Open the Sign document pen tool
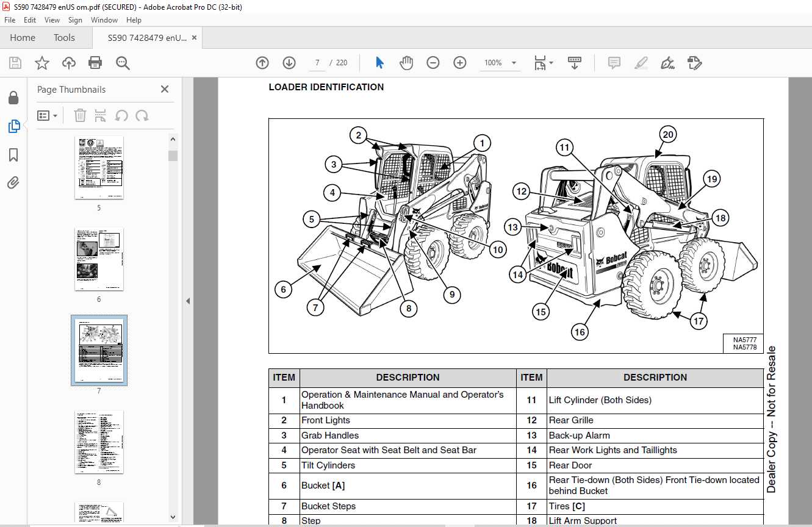Image resolution: width=812 pixels, height=527 pixels. pyautogui.click(x=668, y=63)
